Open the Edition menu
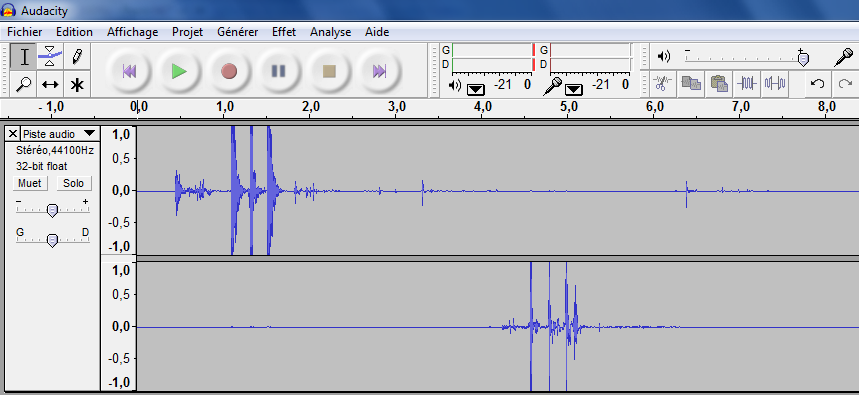The width and height of the screenshot is (859, 395). [x=75, y=32]
